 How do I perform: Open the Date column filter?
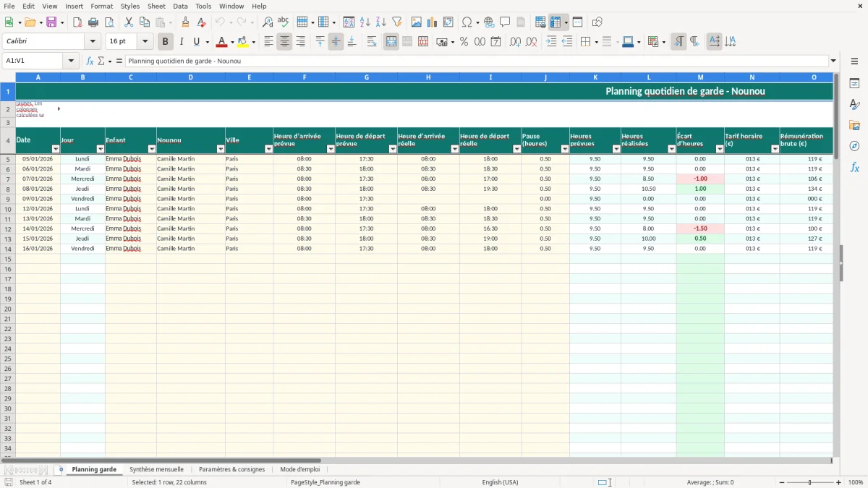coord(56,149)
